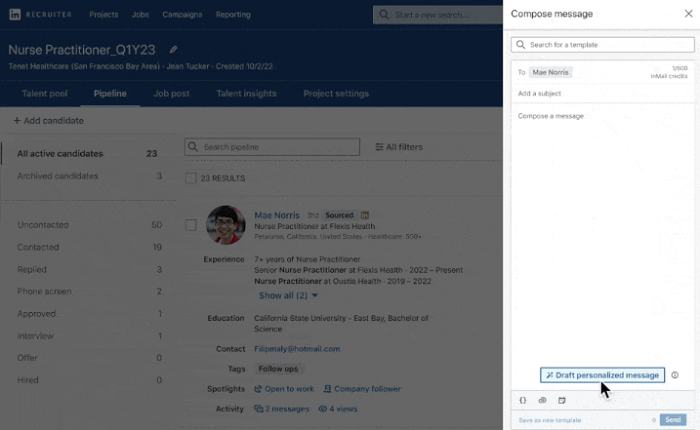
Task: Click the info icon beside Draft personalized message
Action: pyautogui.click(x=675, y=375)
